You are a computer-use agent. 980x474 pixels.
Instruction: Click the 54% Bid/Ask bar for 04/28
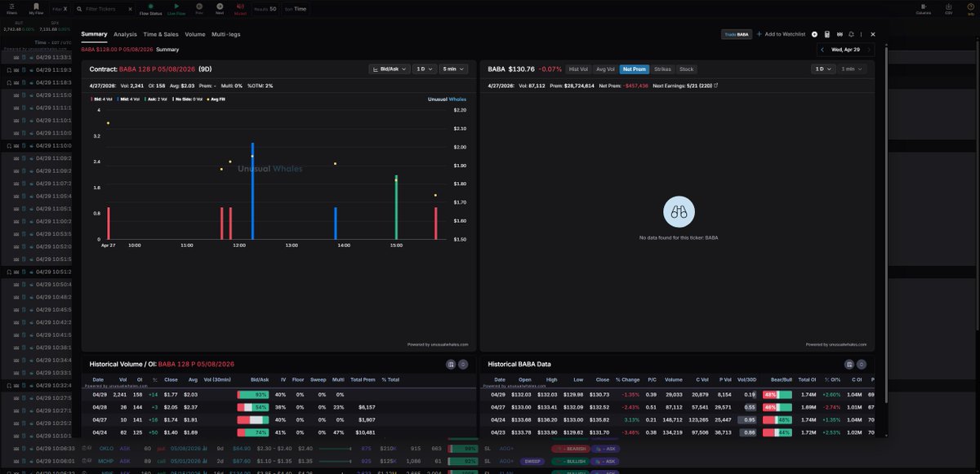[x=253, y=406]
